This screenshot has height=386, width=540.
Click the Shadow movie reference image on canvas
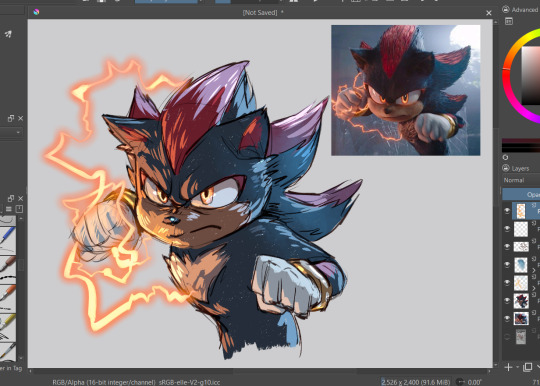click(x=406, y=90)
